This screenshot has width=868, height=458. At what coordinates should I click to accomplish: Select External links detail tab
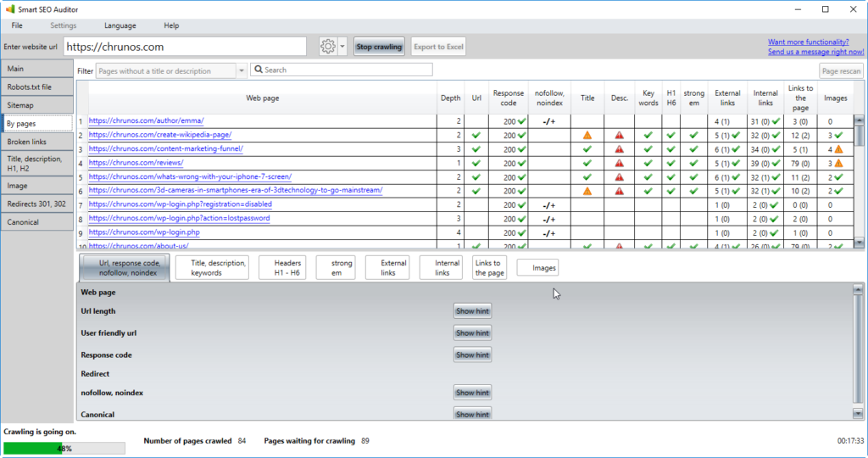pyautogui.click(x=387, y=268)
